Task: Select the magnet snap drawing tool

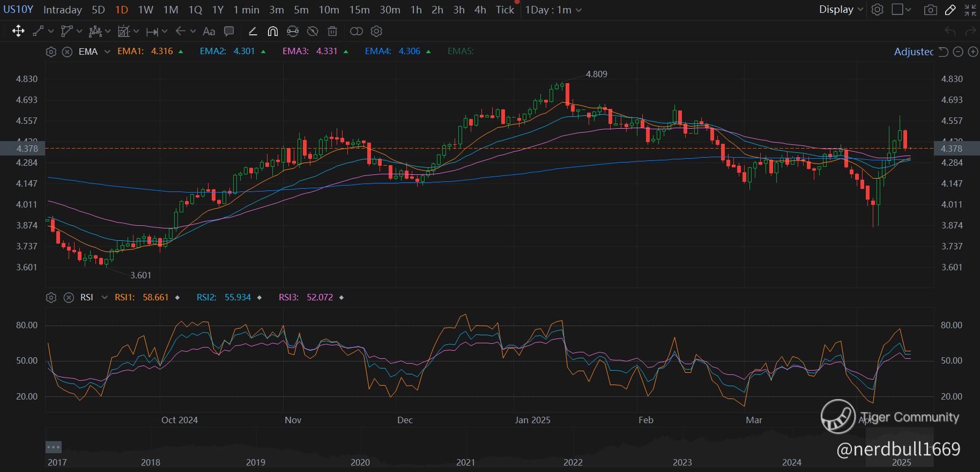Action: click(272, 31)
